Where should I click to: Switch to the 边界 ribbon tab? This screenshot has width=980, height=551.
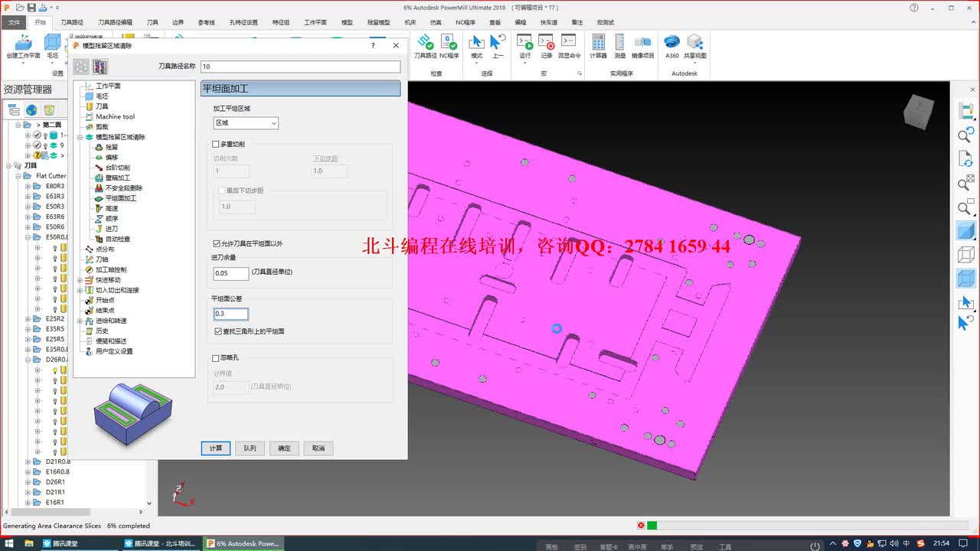pos(178,22)
